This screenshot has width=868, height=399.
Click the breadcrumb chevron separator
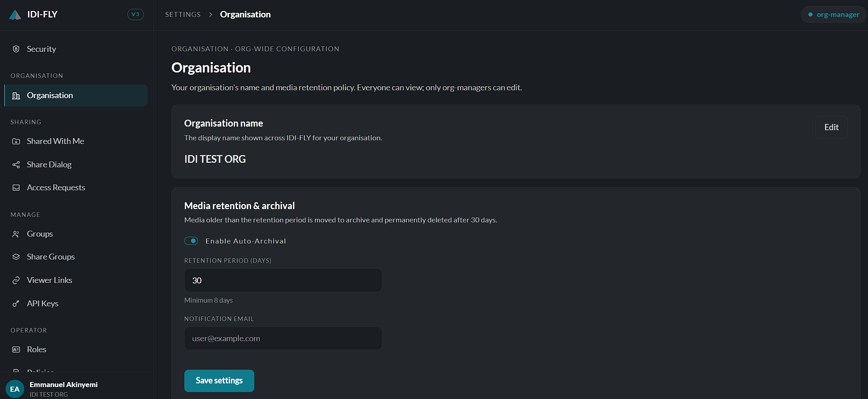[x=210, y=15]
